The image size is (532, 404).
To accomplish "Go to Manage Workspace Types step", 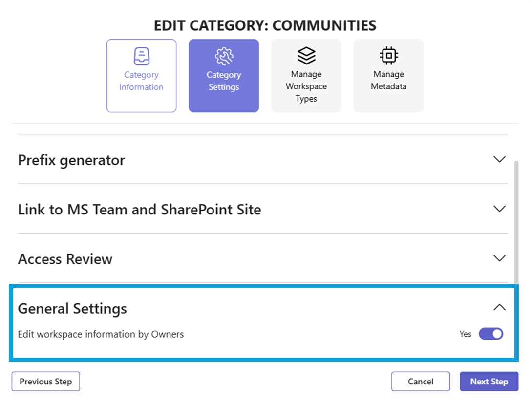I will [x=306, y=76].
